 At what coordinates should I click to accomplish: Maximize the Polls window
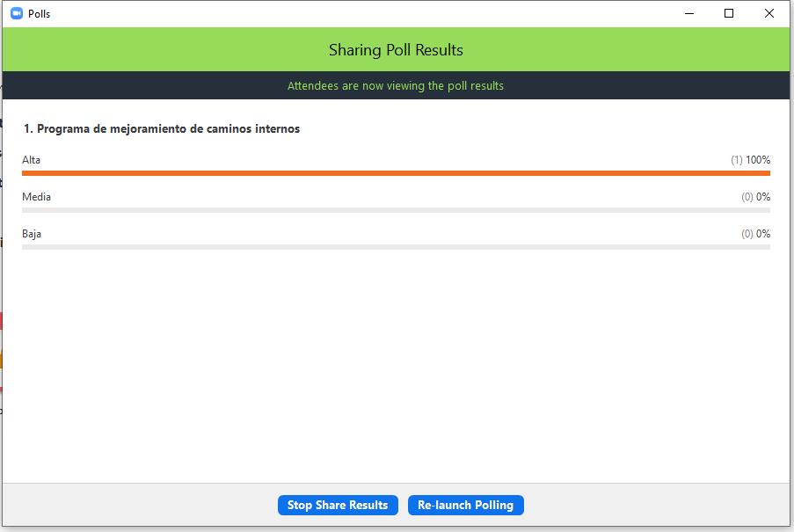click(x=729, y=13)
